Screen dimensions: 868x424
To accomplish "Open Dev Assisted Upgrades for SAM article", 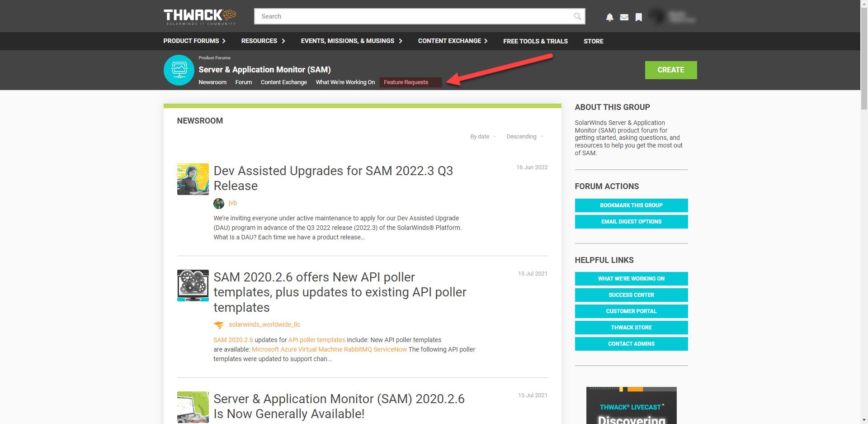I will coord(333,178).
